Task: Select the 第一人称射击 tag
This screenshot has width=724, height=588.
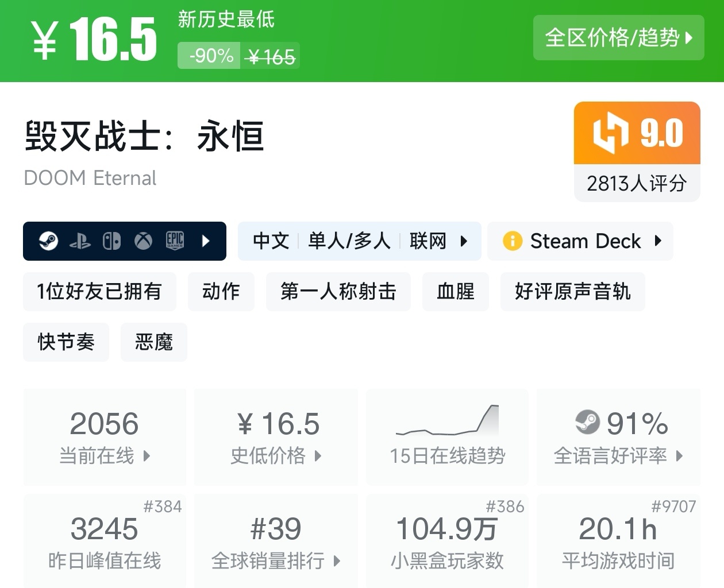Action: tap(338, 292)
